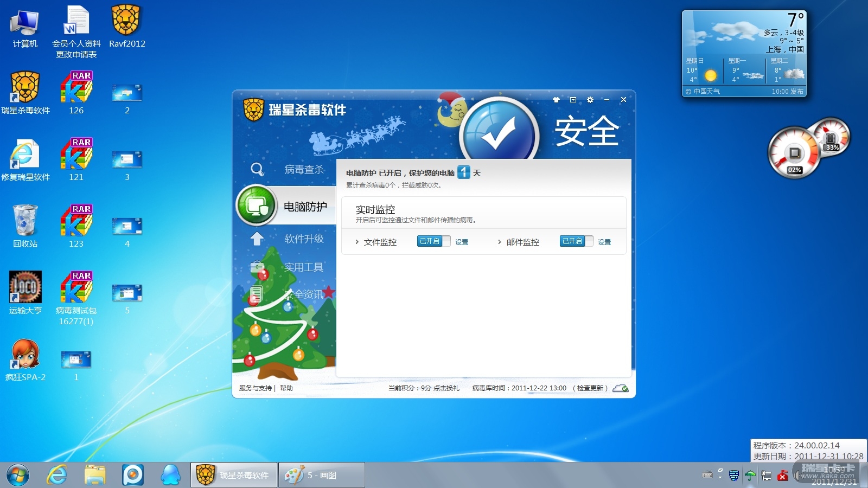Click the 病毒库时间 2011-12-22 13:00 text

[x=519, y=388]
